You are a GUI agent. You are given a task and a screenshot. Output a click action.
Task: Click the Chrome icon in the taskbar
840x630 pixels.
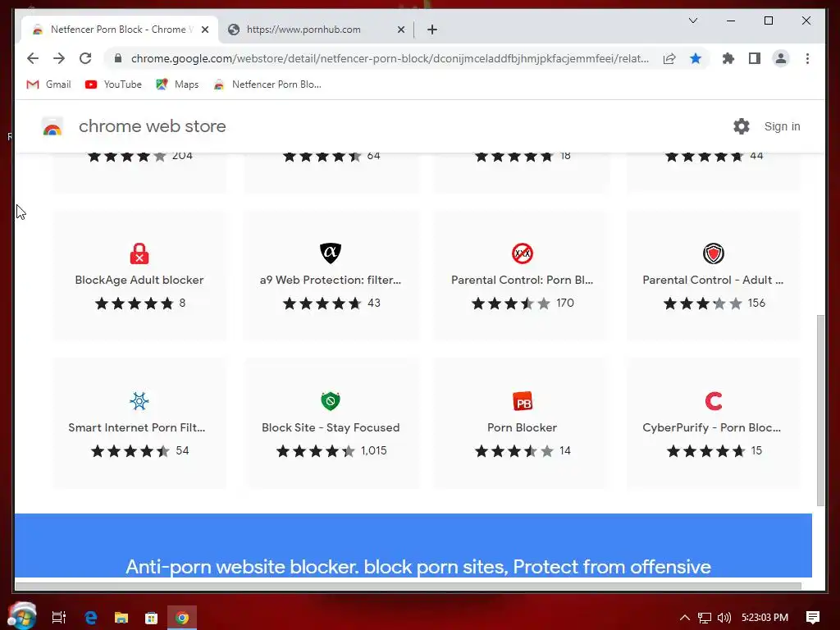pyautogui.click(x=182, y=618)
